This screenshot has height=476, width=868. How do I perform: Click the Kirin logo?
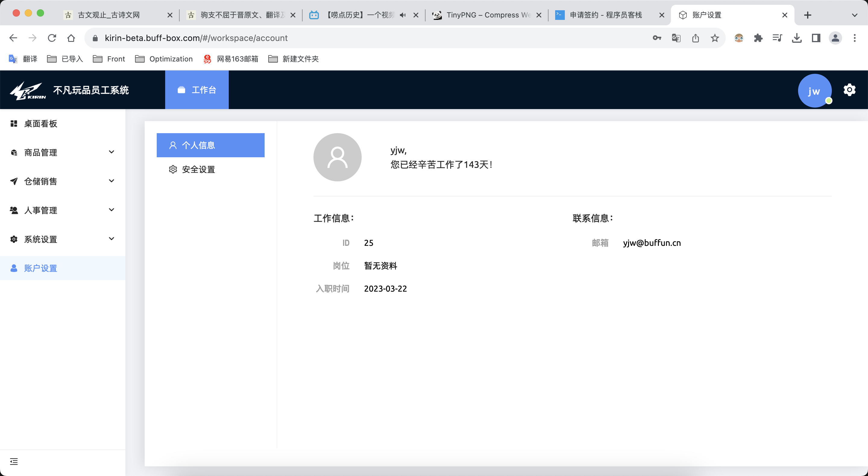tap(28, 91)
